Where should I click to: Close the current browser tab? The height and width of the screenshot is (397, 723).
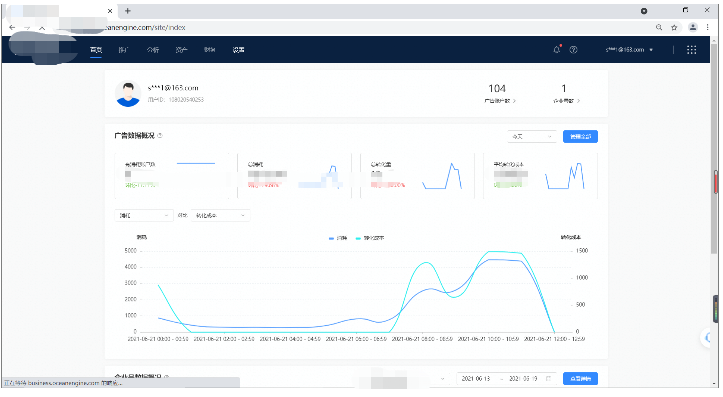(x=110, y=11)
